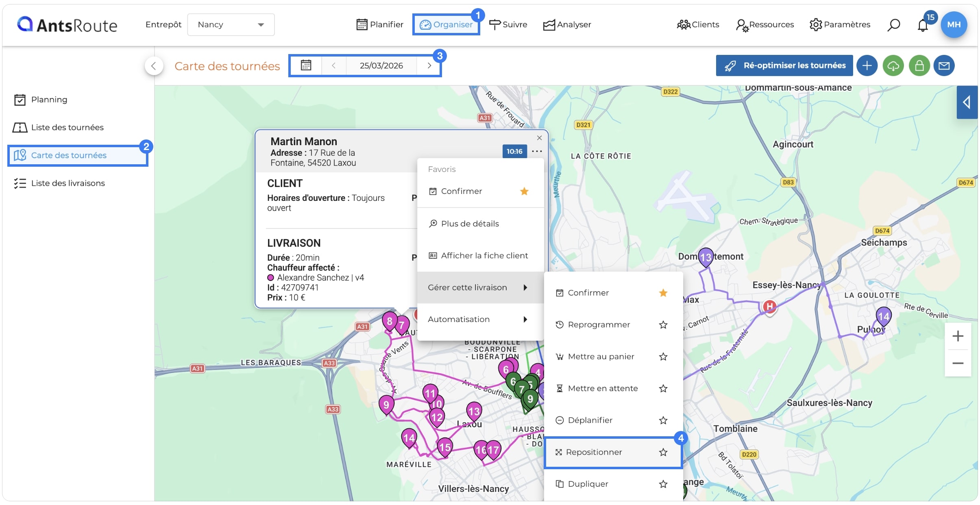Open the Organiser tab

pyautogui.click(x=446, y=25)
